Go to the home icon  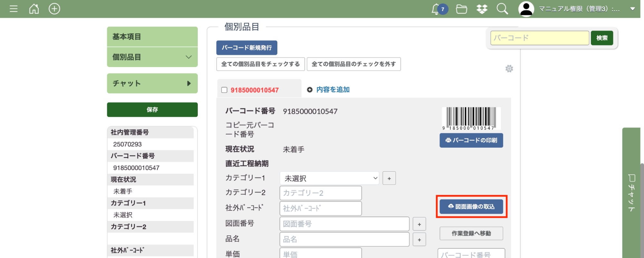[x=34, y=9]
